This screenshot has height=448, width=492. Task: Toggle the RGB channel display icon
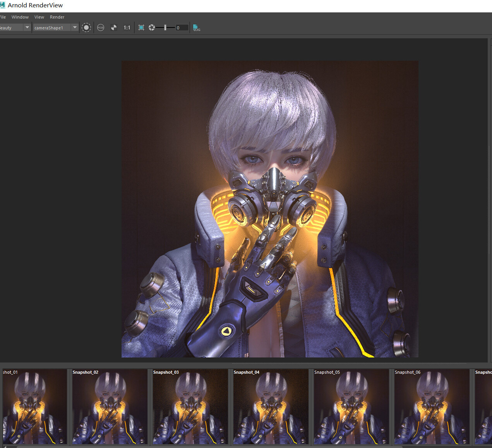click(101, 27)
